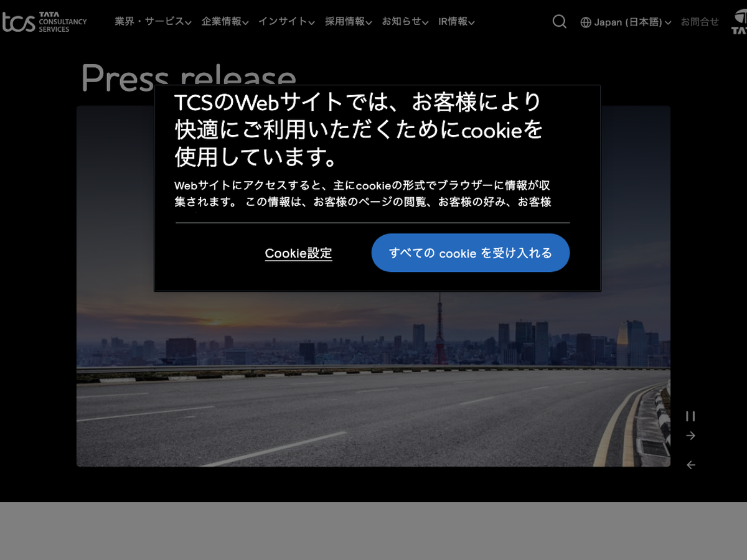The width and height of the screenshot is (747, 560).
Task: Pause the hero carousel slideshow
Action: pyautogui.click(x=690, y=416)
